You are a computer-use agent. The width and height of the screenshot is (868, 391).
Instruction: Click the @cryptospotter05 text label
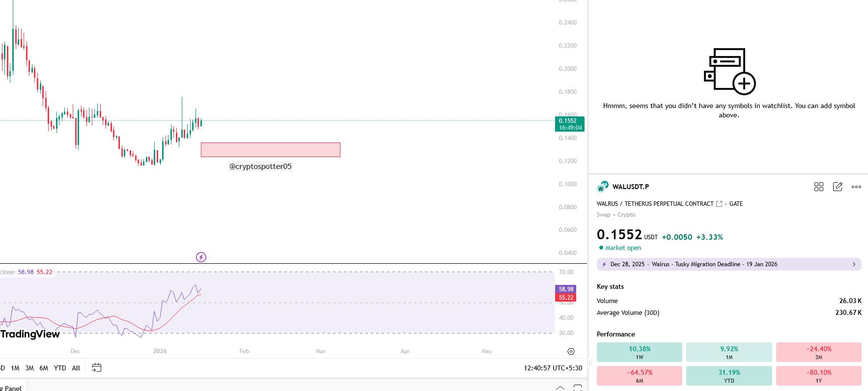click(260, 167)
